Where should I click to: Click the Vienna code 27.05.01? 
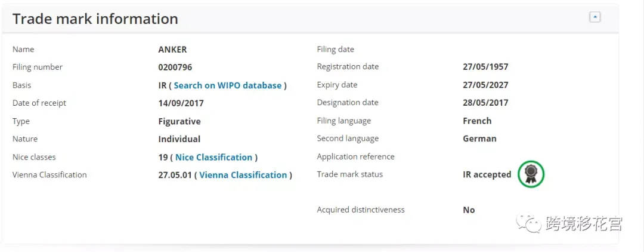(x=175, y=175)
